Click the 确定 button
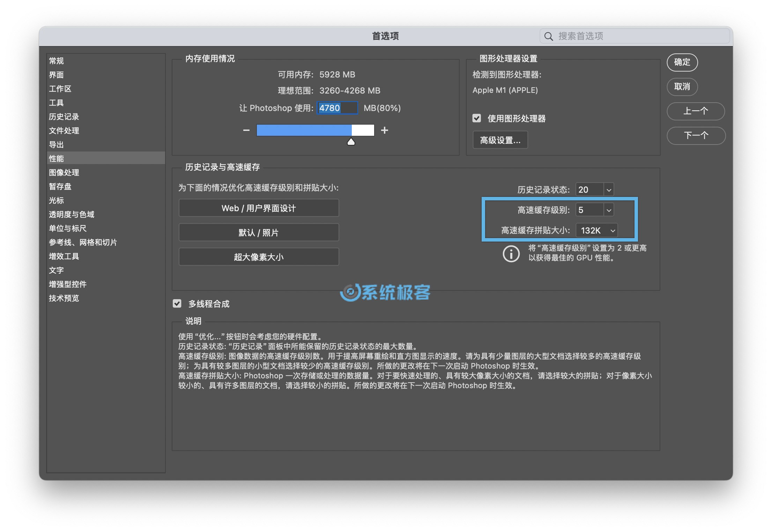 (682, 62)
